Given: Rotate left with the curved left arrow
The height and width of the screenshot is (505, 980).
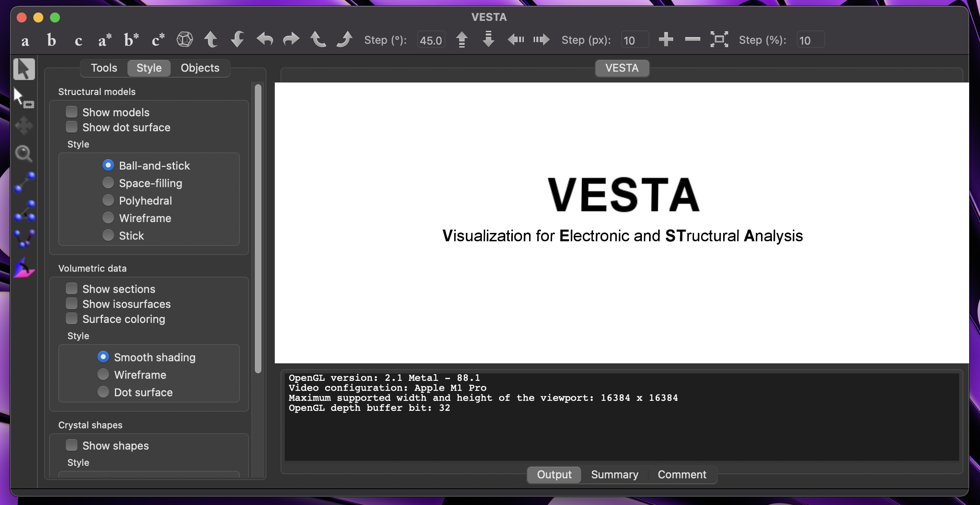Looking at the screenshot, I should coord(264,40).
